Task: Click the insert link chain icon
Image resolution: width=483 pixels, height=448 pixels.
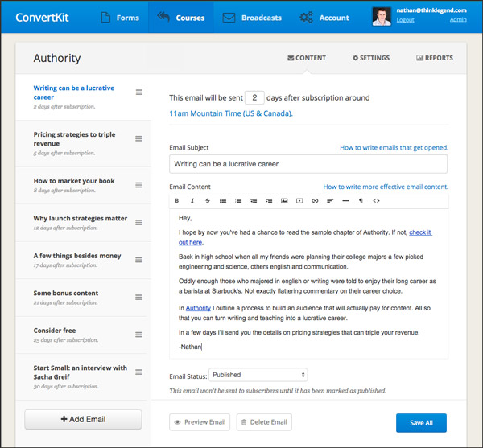Action: click(315, 200)
